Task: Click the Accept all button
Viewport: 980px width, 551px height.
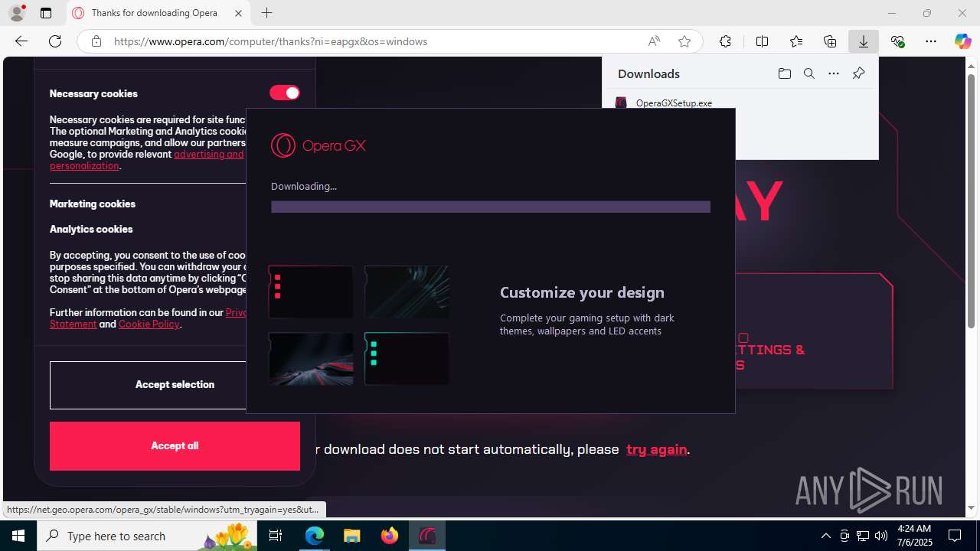Action: click(x=175, y=446)
